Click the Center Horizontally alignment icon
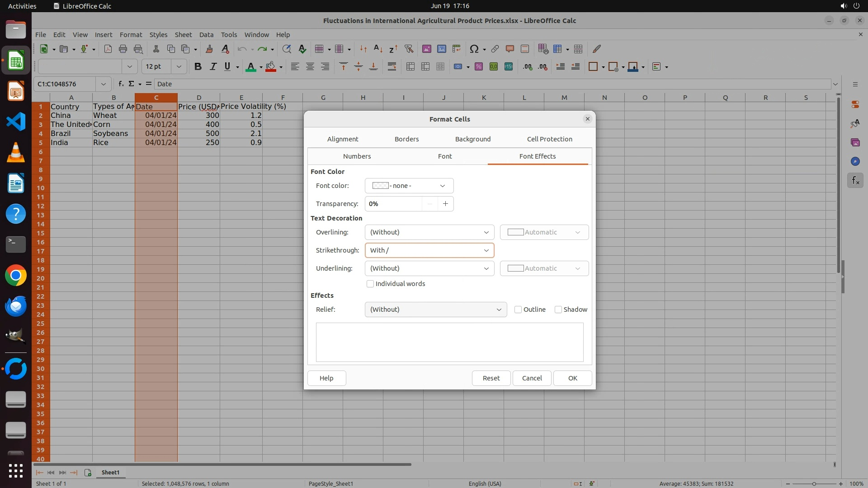This screenshot has width=868, height=488. 310,67
